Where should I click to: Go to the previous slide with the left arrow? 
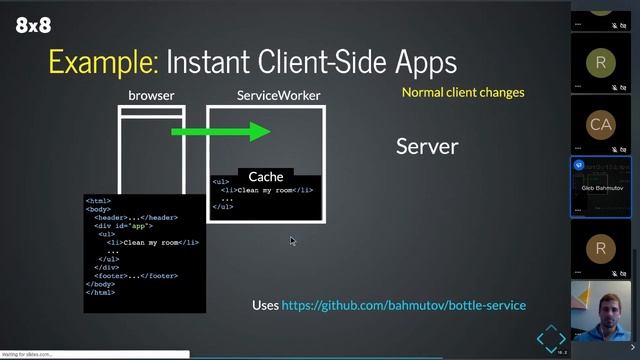pos(540,339)
